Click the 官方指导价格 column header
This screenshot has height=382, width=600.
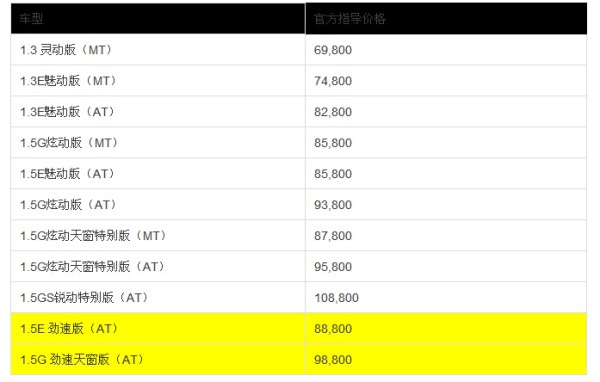[446, 18]
